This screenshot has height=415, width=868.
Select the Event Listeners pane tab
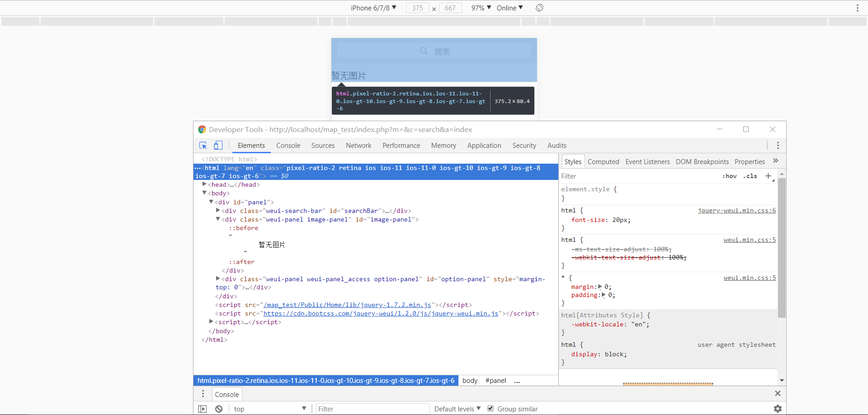point(647,161)
